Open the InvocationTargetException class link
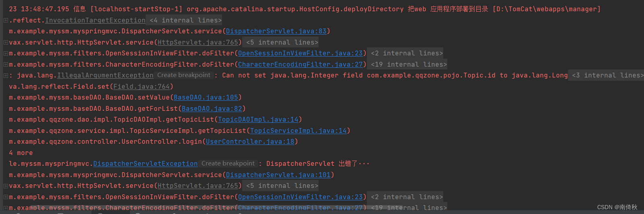The image size is (644, 214). tap(95, 20)
